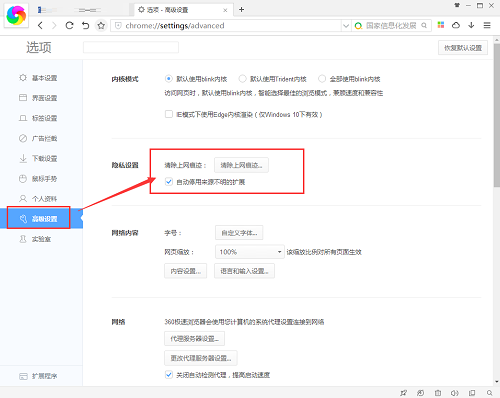Open downloads via the down arrow icon
Screen dimensions: 500x398
pos(471,25)
